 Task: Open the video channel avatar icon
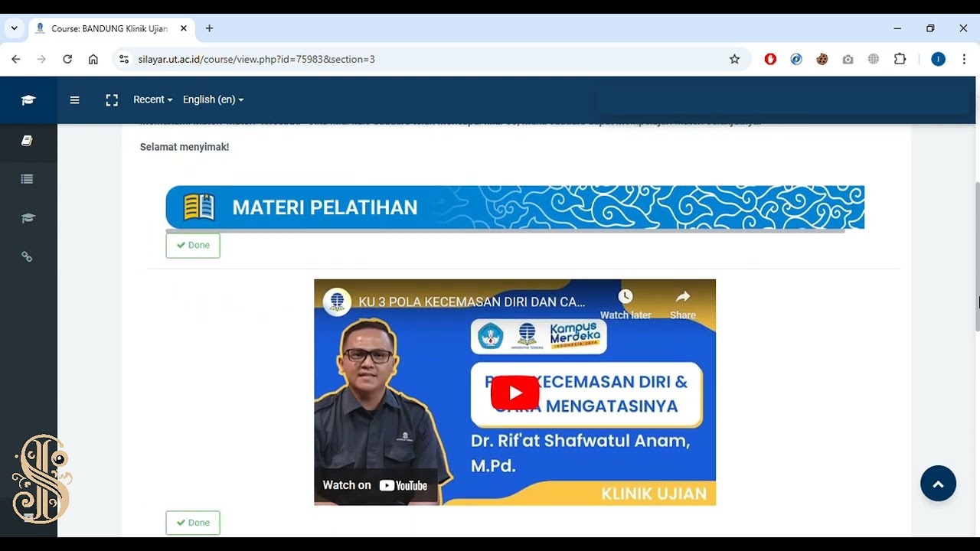pos(337,302)
